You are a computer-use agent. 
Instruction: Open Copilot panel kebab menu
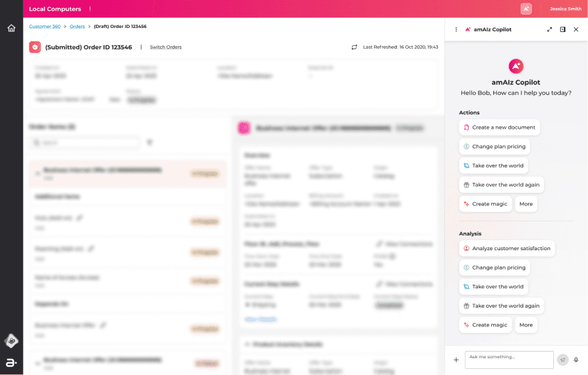456,29
